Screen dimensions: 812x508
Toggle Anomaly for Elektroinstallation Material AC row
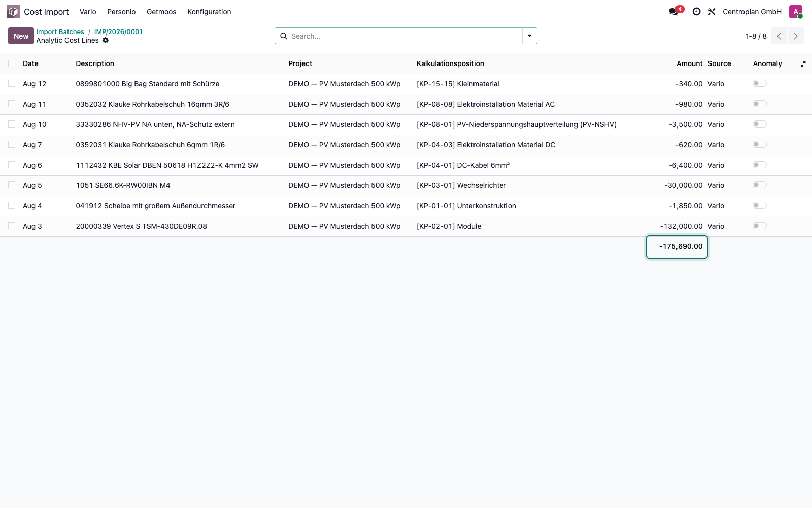(x=760, y=104)
